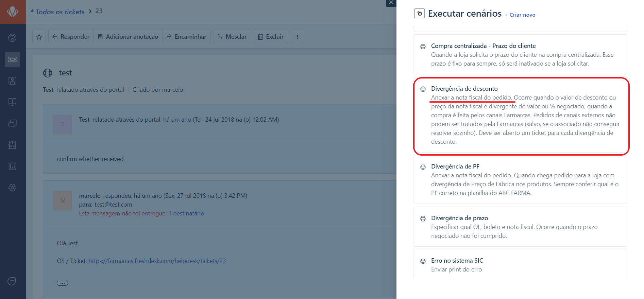Open the Admin gear icon in sidebar
644x299 pixels.
pos(13,188)
